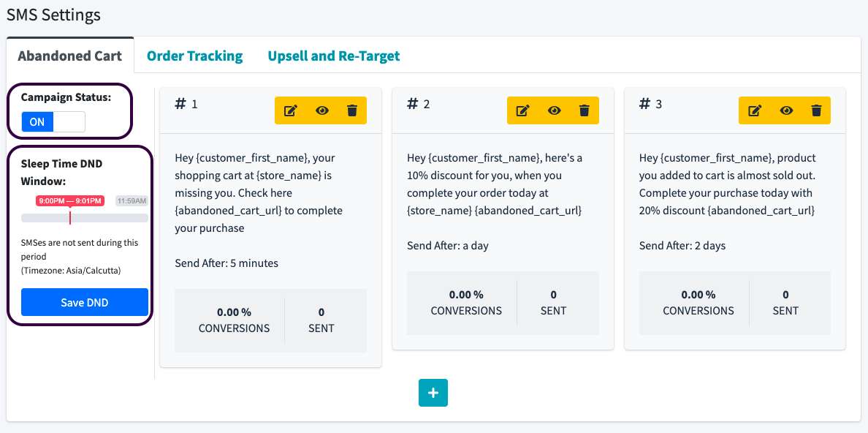
Task: Open the Upsell and Re-Target tab
Action: click(333, 56)
